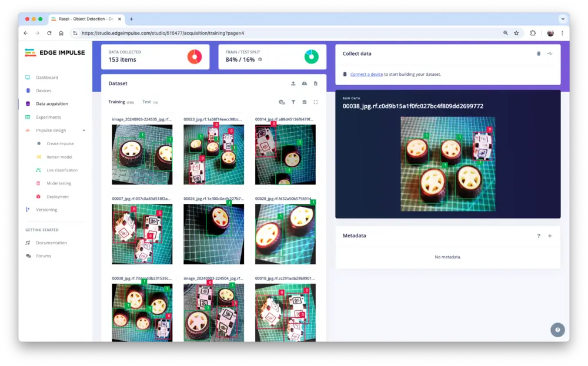Open Data acquisition in the sidebar
588x366 pixels.
point(52,104)
